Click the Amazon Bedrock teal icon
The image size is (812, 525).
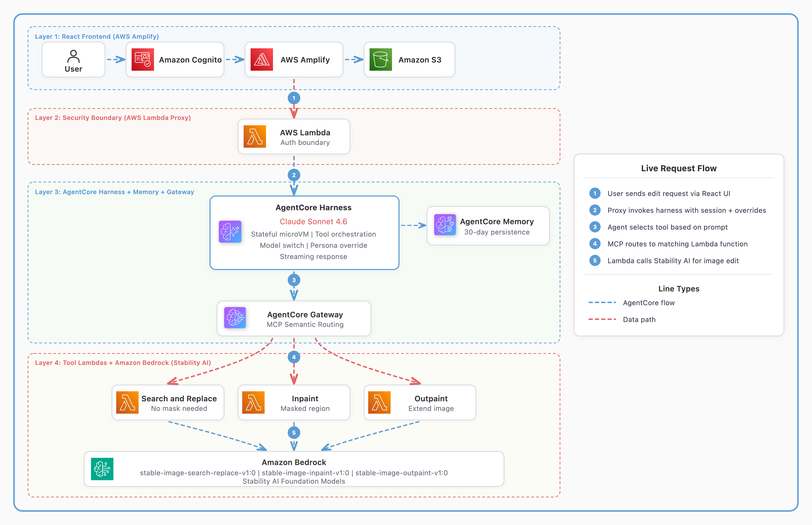[102, 469]
